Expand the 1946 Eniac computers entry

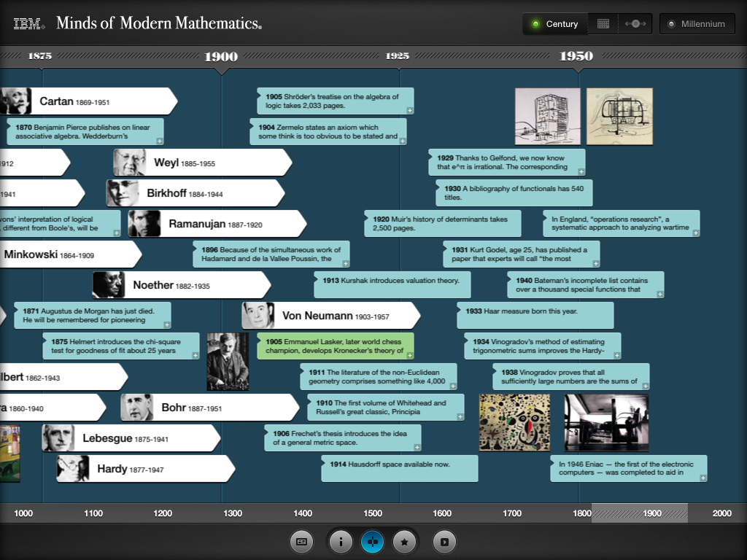[x=703, y=478]
